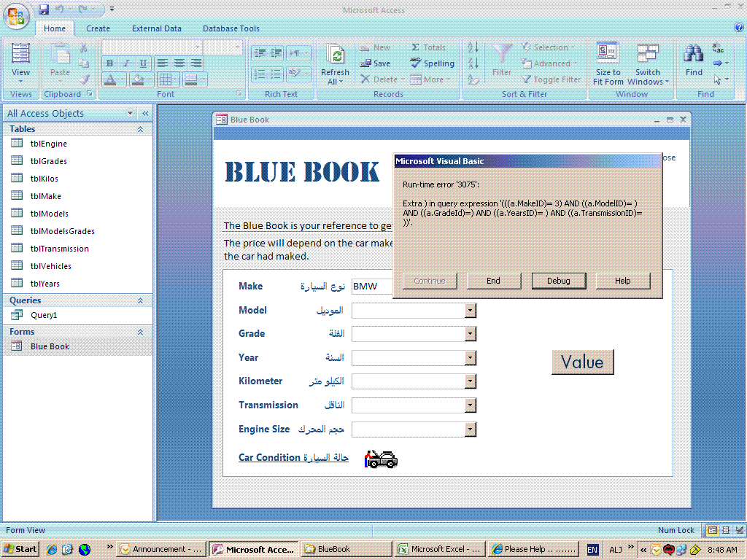
Task: Save using Quick Access Toolbar disk icon
Action: (x=44, y=9)
